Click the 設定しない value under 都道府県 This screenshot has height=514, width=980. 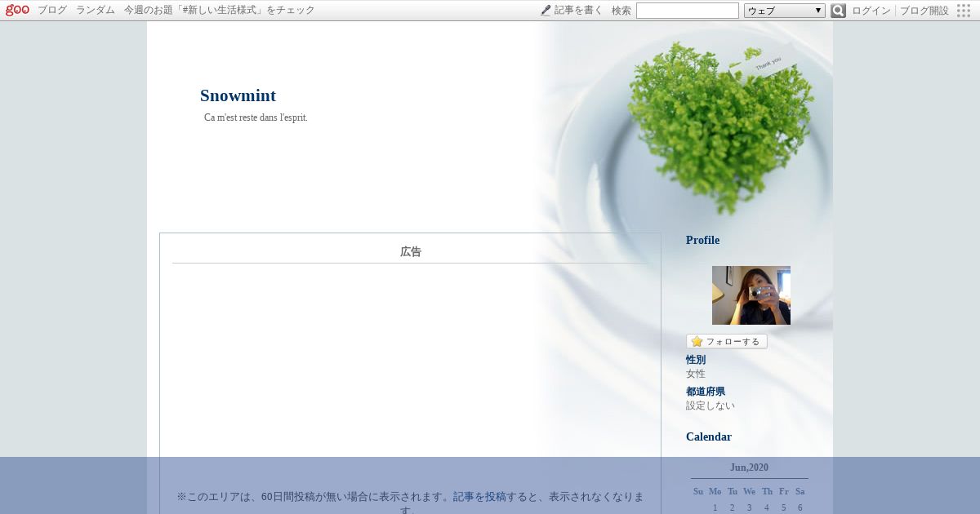coord(710,405)
